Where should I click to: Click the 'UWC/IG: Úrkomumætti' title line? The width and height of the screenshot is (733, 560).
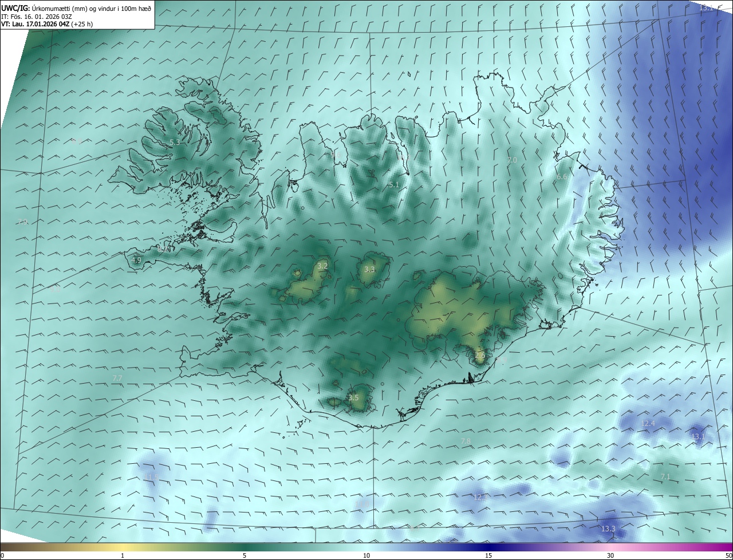[x=76, y=8]
